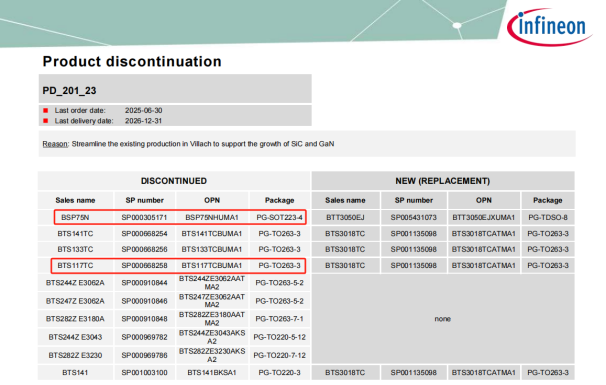Viewport: 606px width, 385px height.
Task: Click the OPN cell 'BTS282ZE3230AKS A2'
Action: coord(212,355)
